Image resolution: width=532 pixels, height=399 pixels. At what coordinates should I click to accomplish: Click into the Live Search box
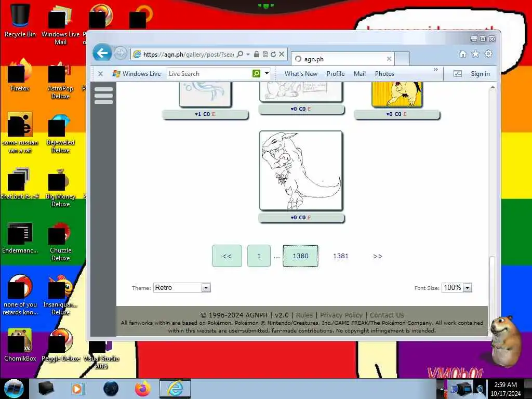tap(209, 74)
